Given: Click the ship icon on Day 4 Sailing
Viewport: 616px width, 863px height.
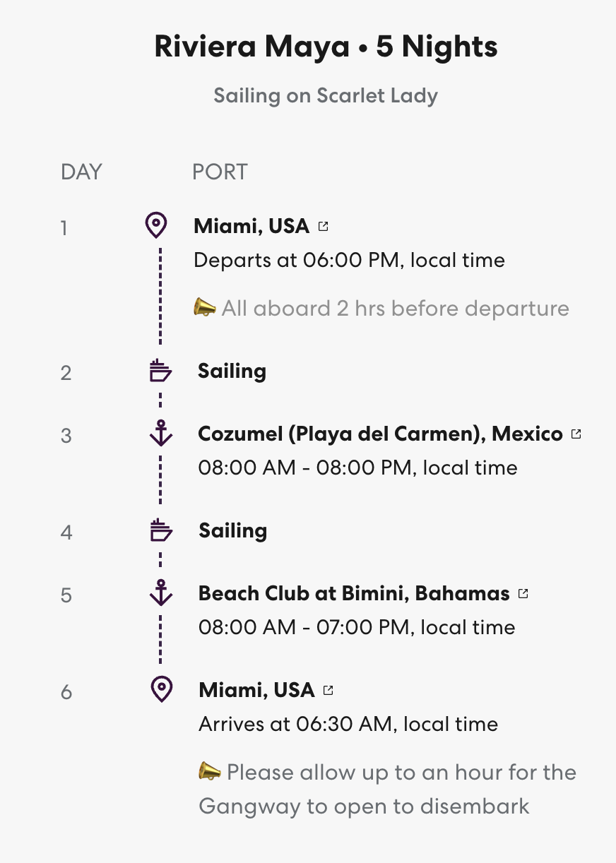Looking at the screenshot, I should (161, 530).
